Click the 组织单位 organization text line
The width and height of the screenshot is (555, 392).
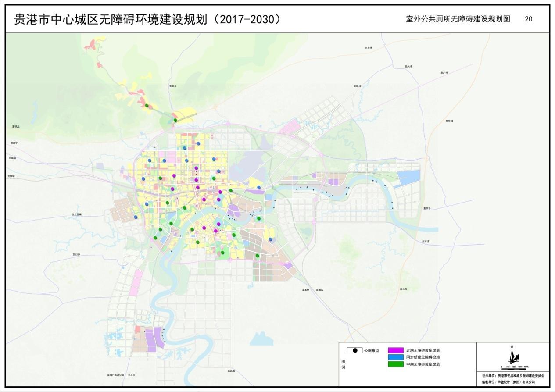pyautogui.click(x=512, y=376)
